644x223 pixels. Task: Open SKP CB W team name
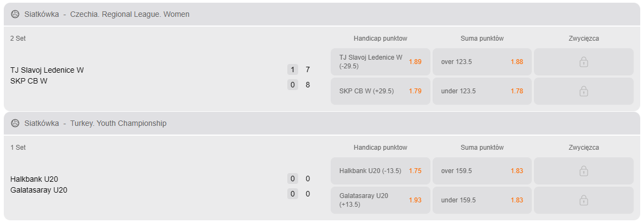29,81
